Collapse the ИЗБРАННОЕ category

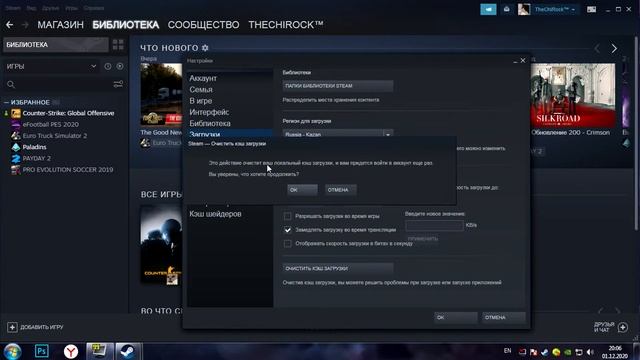coord(6,102)
